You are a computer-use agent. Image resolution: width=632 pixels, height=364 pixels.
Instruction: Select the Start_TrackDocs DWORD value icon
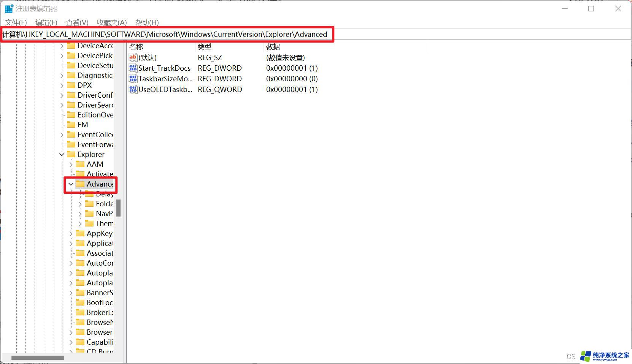click(x=133, y=68)
